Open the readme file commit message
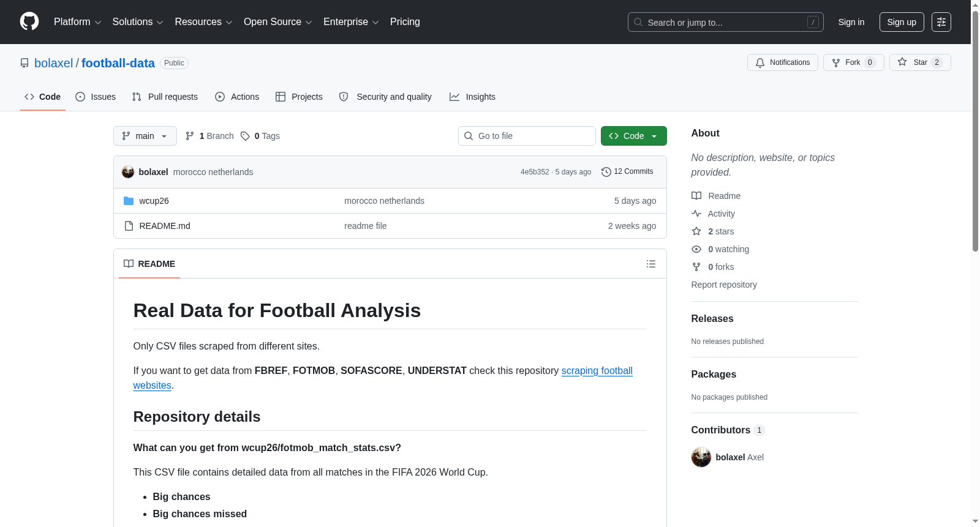This screenshot has width=980, height=527. pos(366,226)
